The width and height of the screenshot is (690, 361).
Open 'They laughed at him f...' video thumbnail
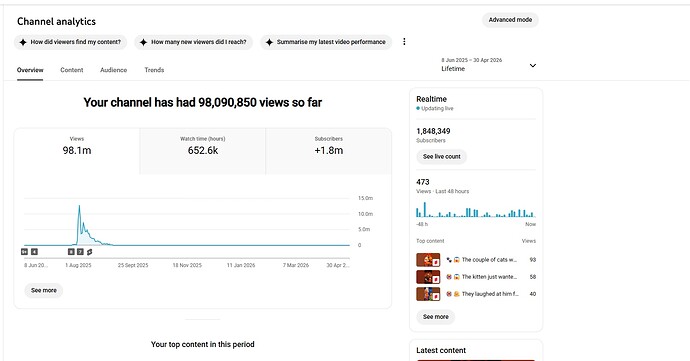coord(428,294)
